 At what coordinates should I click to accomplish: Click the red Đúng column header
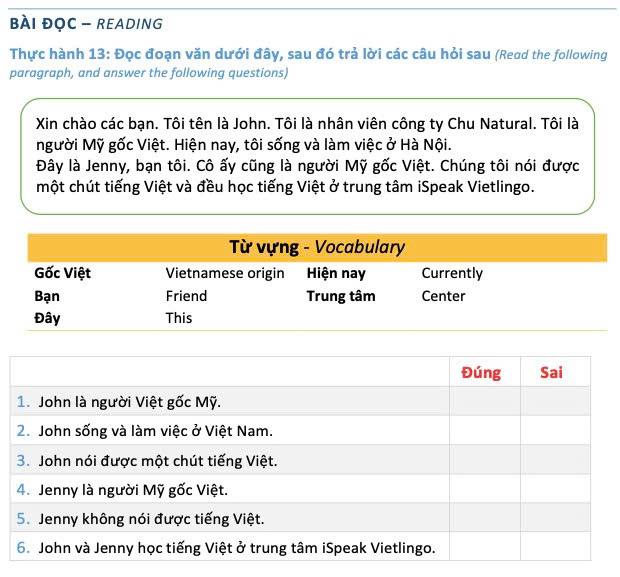481,372
